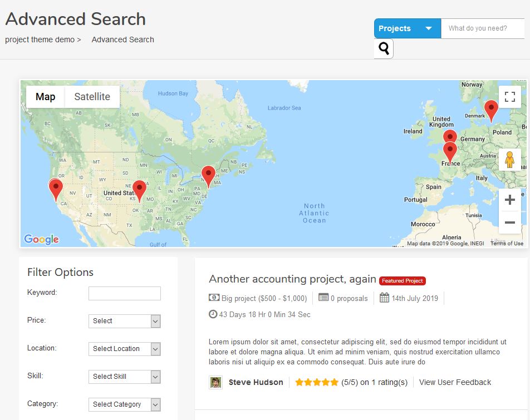Screen dimensions: 530x420
Task: Click the Big project ($500 - $1,000) text
Action: (264, 299)
